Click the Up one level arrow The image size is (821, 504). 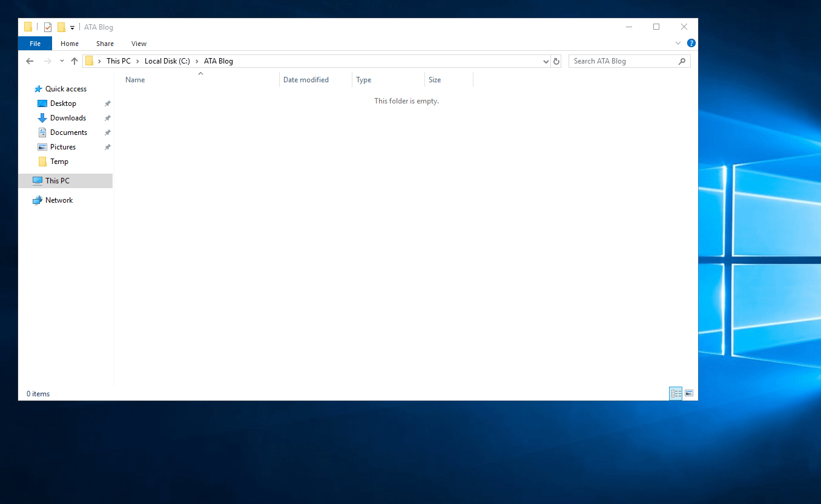(x=74, y=61)
